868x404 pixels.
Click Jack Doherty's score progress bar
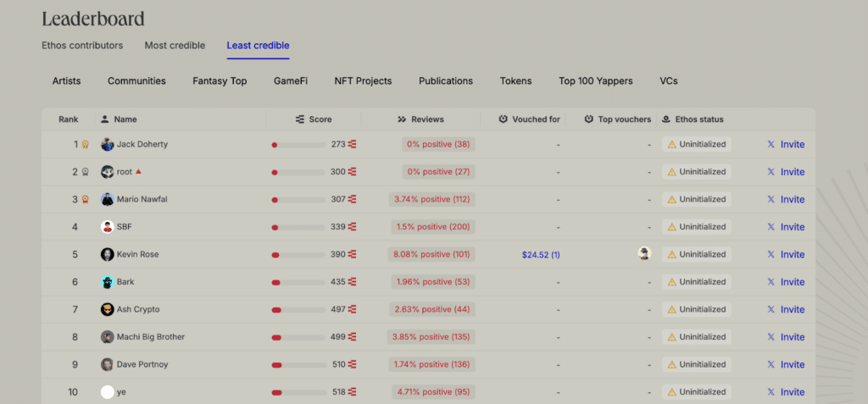[298, 145]
